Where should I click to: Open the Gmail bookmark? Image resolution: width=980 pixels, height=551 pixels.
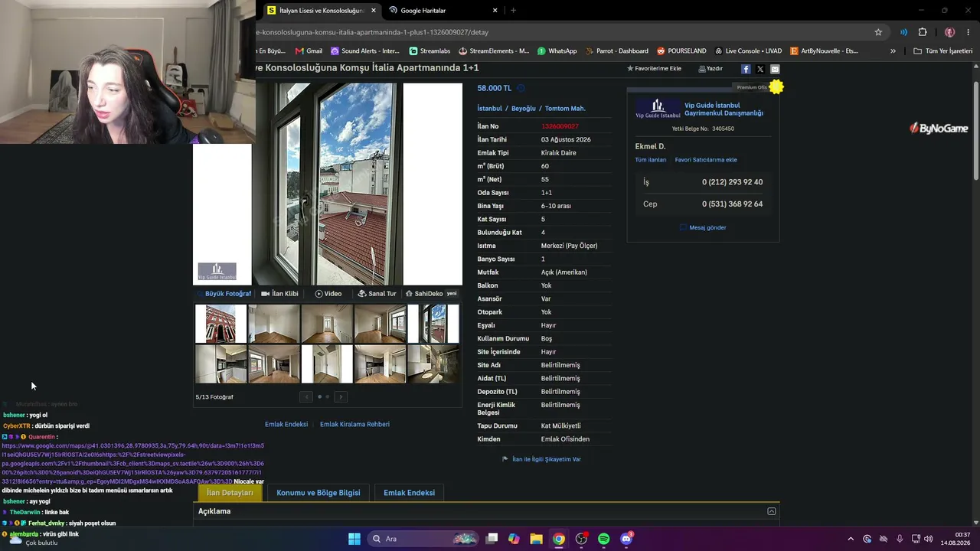[309, 51]
